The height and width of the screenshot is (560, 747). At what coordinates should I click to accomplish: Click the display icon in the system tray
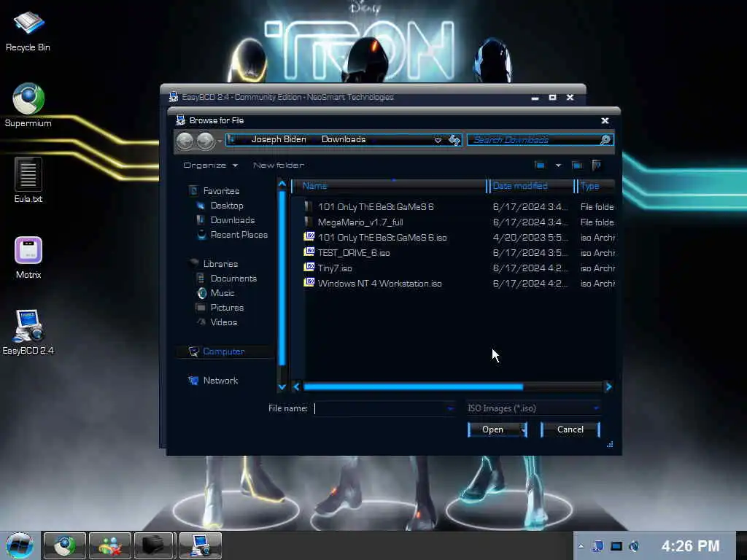click(616, 546)
